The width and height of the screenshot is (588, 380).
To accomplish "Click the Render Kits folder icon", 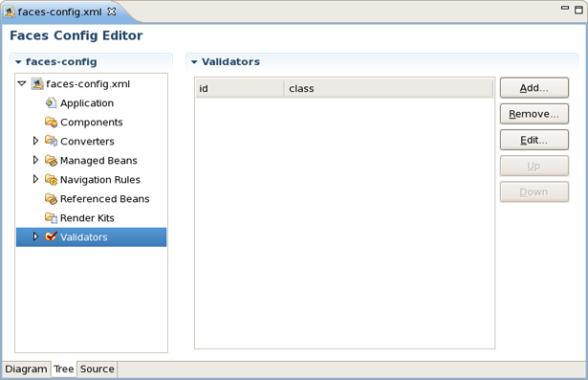I will pos(51,218).
